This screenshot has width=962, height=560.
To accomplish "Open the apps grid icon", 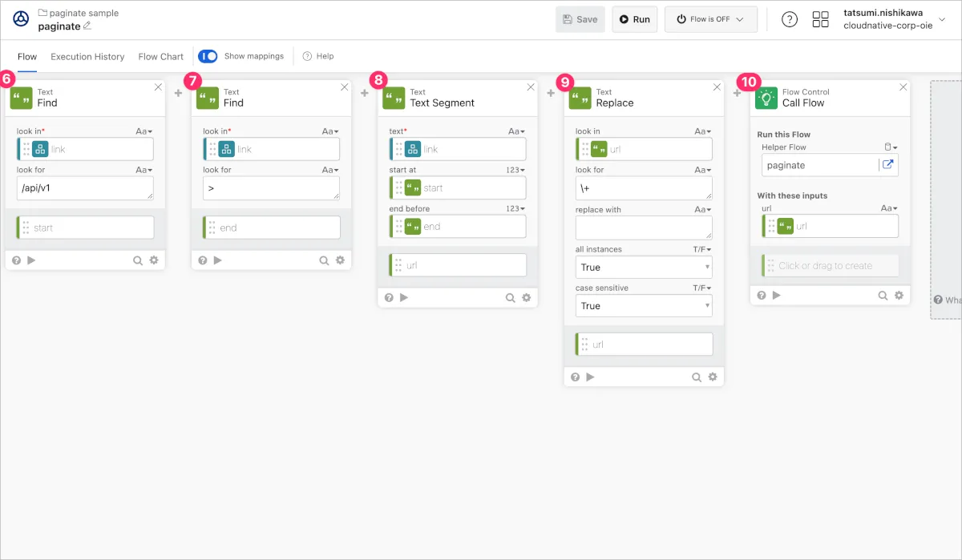I will pyautogui.click(x=821, y=19).
